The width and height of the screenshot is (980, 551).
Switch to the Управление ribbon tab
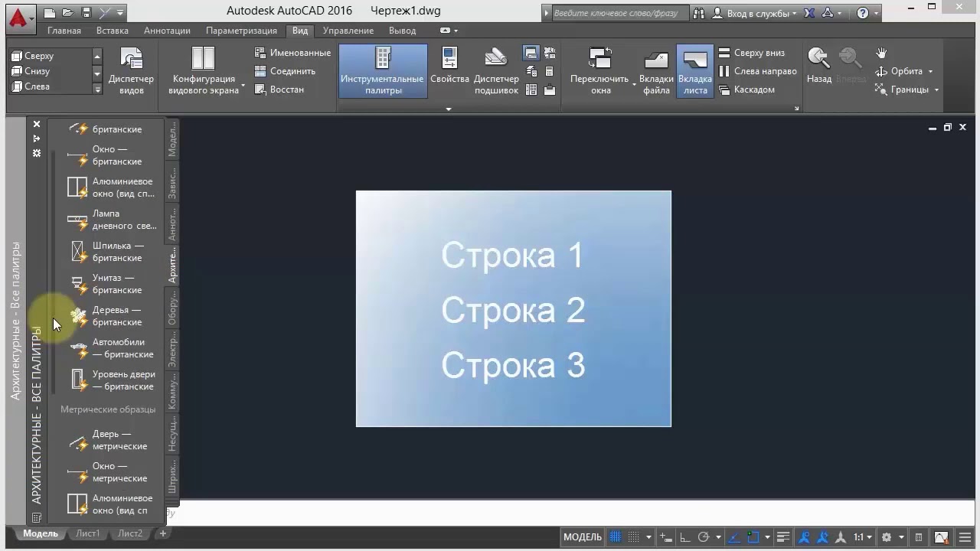point(348,31)
